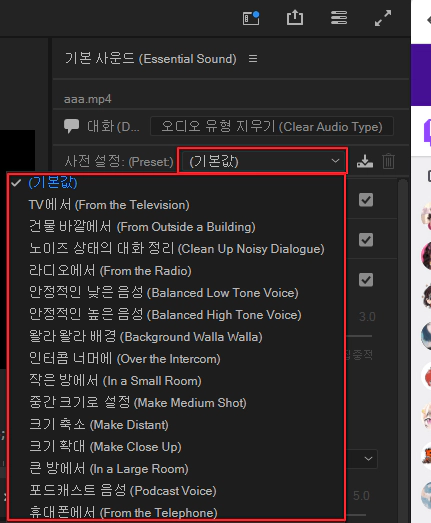Toggle fullscreen with the expand arrows icon
This screenshot has width=431, height=523.
[383, 18]
